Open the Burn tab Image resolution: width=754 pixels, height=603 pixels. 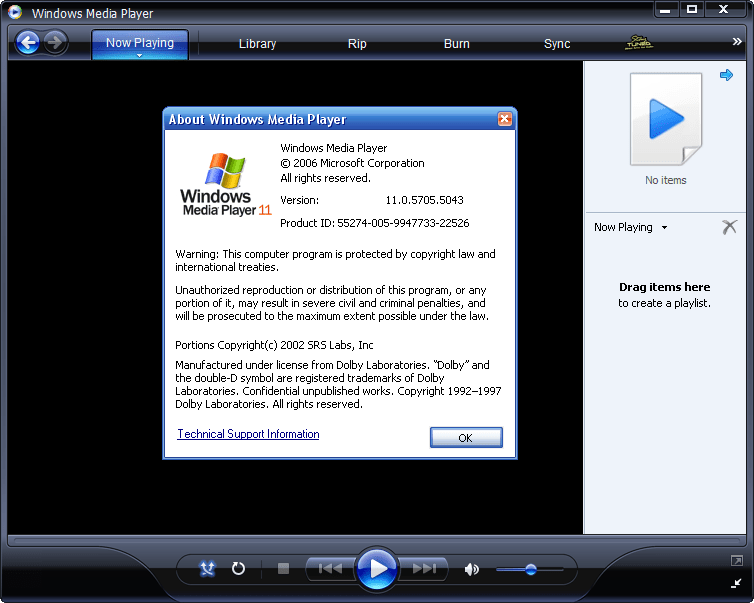(x=457, y=44)
